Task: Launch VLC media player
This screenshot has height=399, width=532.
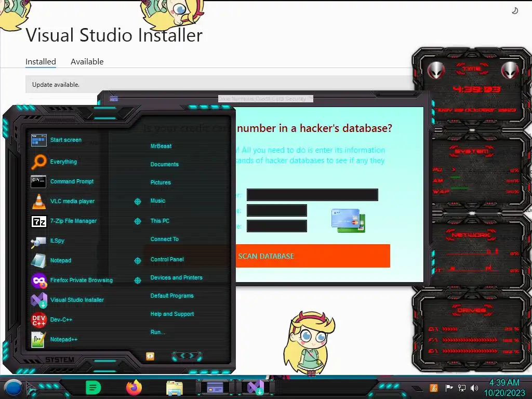Action: [63, 201]
